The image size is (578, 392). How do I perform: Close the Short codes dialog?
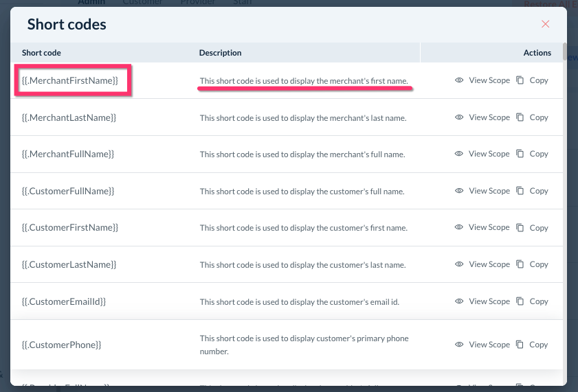coord(546,24)
